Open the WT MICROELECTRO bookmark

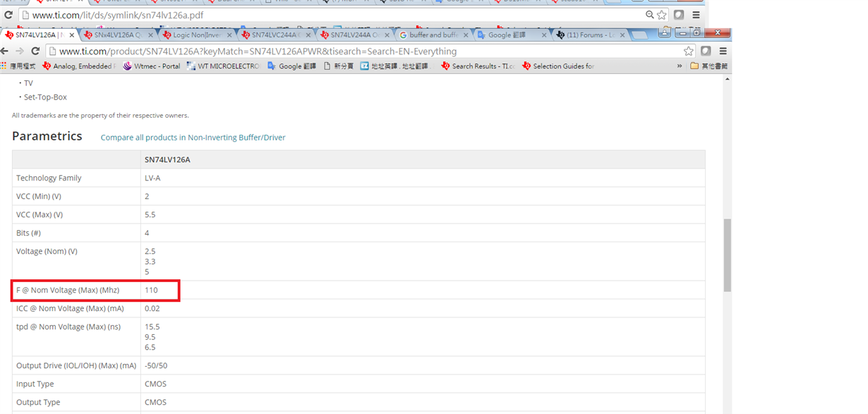223,66
